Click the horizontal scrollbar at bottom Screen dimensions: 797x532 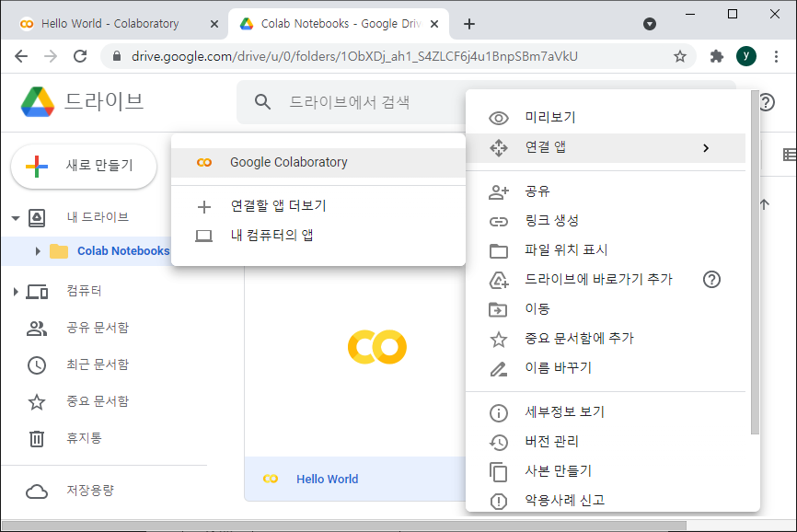344,526
